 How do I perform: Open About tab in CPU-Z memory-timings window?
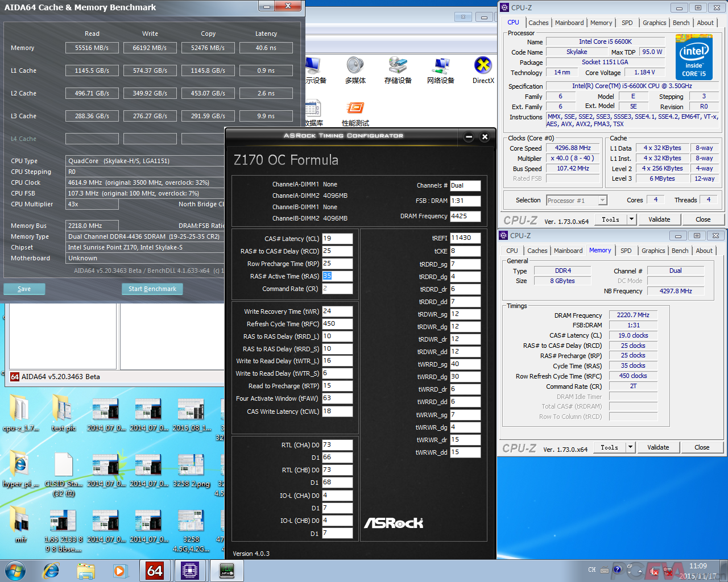click(704, 251)
